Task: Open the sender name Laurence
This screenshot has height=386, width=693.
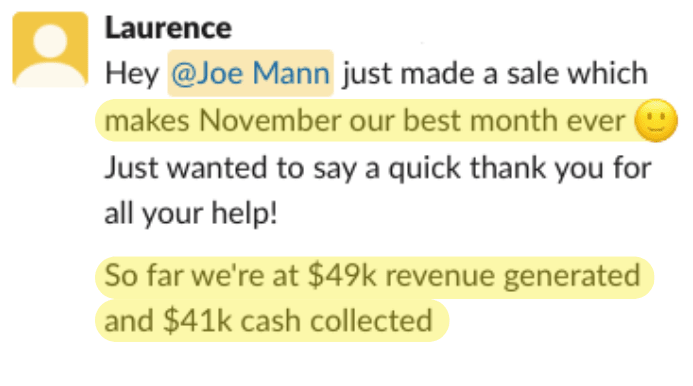Action: pyautogui.click(x=168, y=28)
